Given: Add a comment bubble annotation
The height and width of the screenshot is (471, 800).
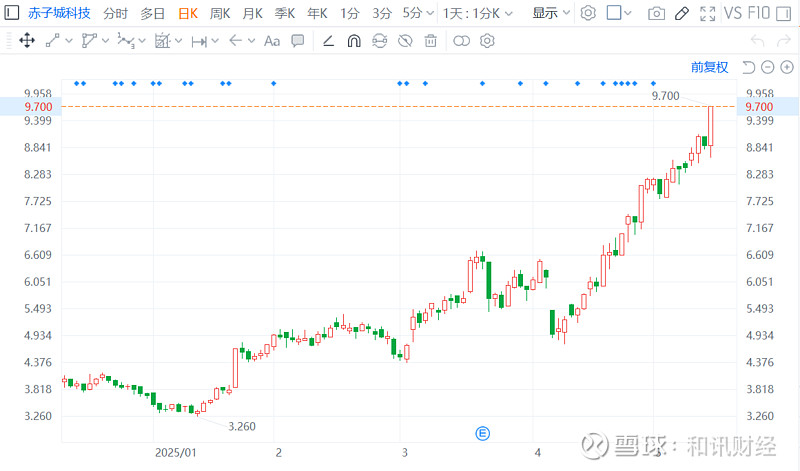Looking at the screenshot, I should (x=297, y=40).
